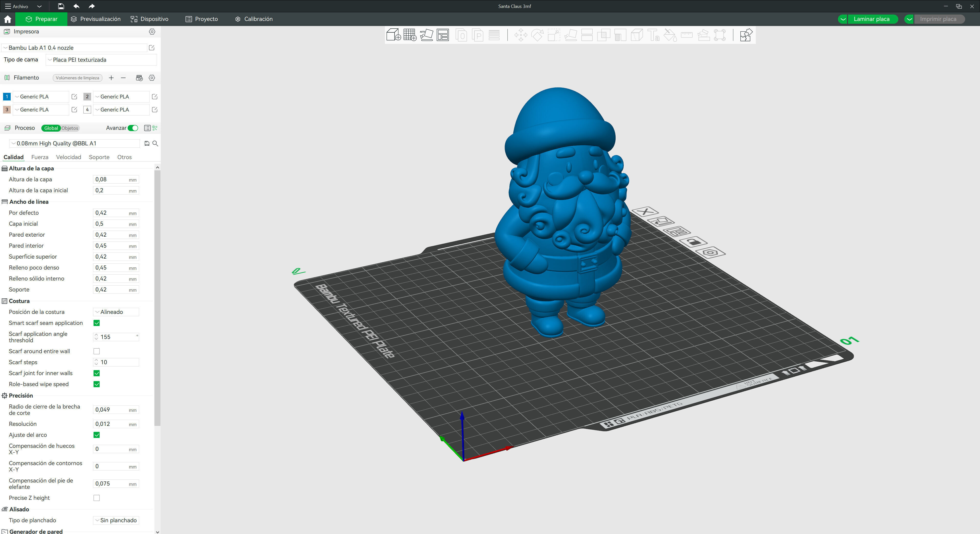This screenshot has height=534, width=980.
Task: Open Tipo de planchado dropdown
Action: pos(116,520)
